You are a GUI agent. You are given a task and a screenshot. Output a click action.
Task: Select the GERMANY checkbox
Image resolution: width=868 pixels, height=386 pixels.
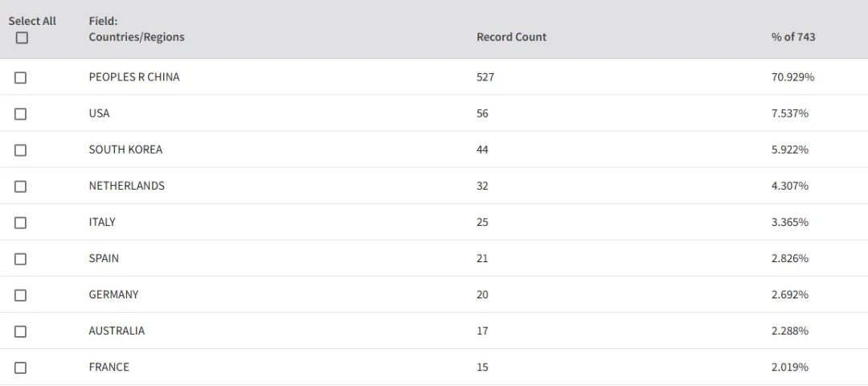coord(20,296)
